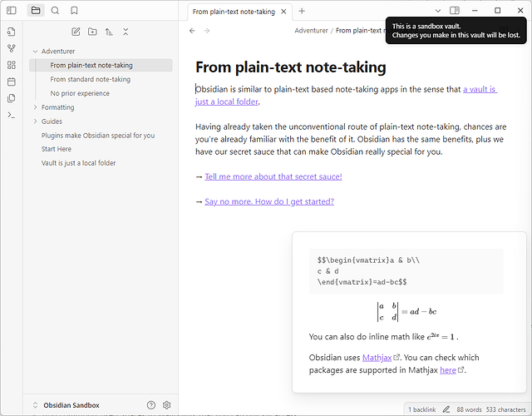Screen dimensions: 532x416
Task: Toggle the right sidebar icon
Action: click(x=455, y=11)
